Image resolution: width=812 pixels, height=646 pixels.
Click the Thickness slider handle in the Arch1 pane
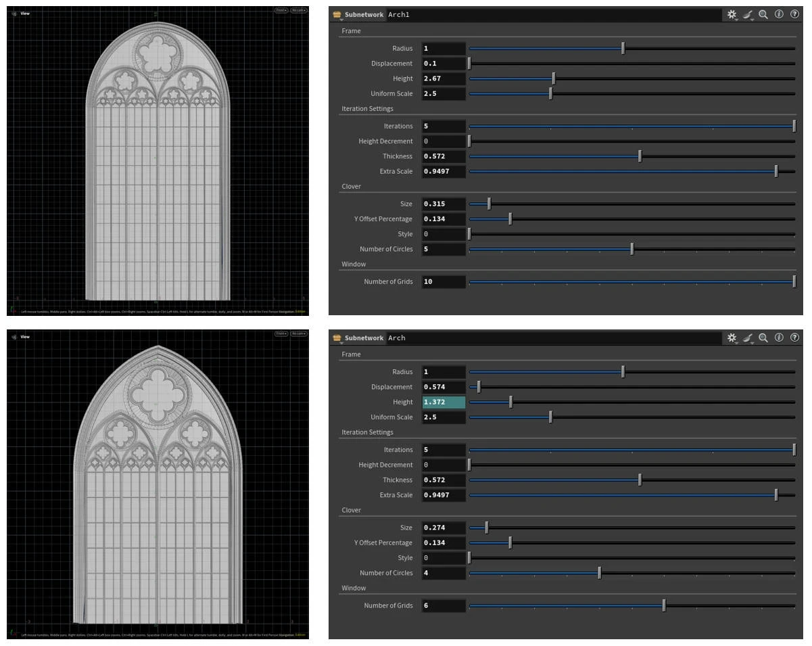tap(640, 156)
